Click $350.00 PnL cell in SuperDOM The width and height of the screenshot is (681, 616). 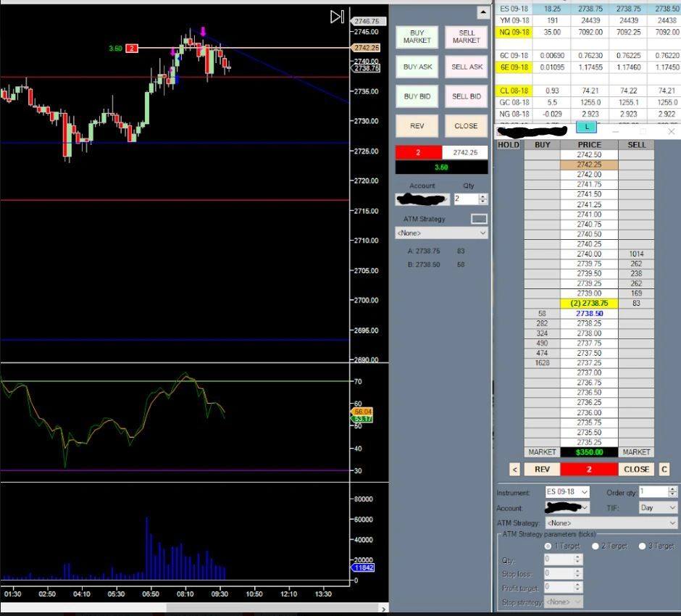click(x=589, y=452)
